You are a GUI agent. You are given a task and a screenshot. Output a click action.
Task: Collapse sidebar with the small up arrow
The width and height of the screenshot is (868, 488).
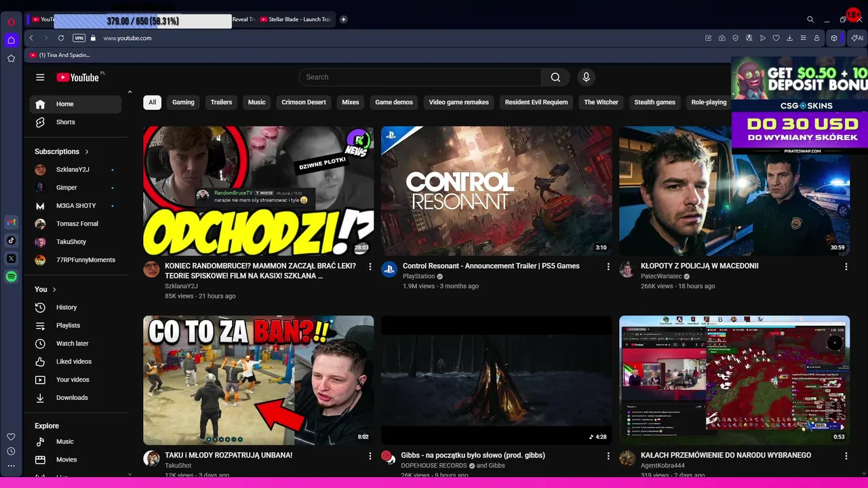click(x=130, y=91)
